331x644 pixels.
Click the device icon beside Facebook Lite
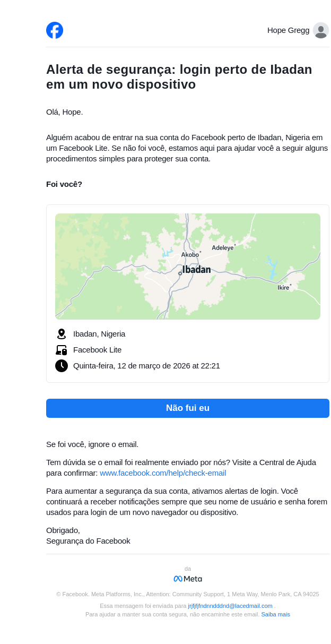62,350
